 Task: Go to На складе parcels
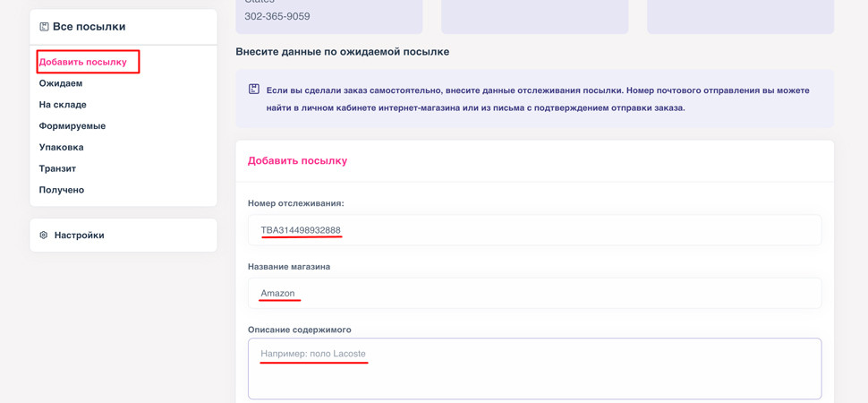tap(63, 105)
